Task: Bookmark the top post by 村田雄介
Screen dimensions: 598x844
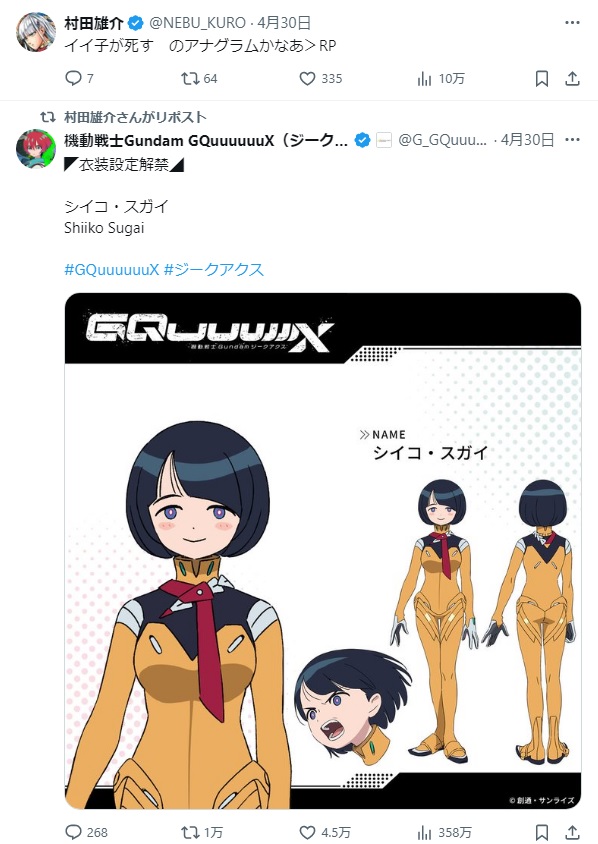Action: point(541,79)
